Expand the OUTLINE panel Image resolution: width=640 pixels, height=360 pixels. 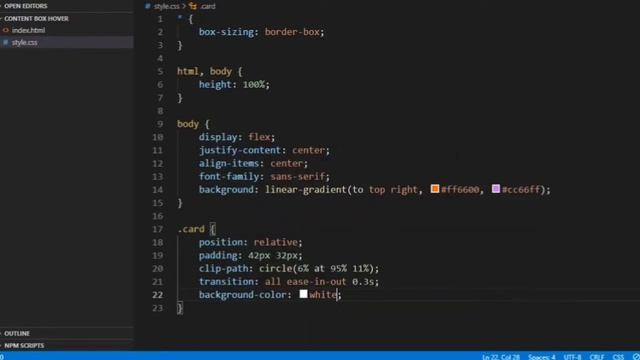click(17, 333)
